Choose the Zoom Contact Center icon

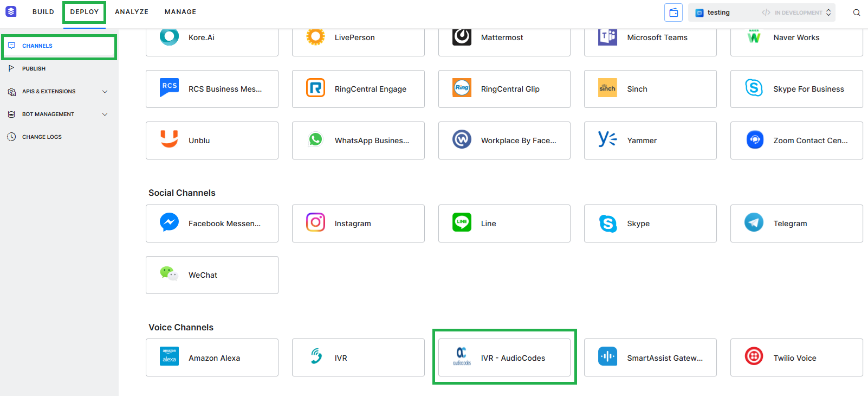[x=755, y=140]
